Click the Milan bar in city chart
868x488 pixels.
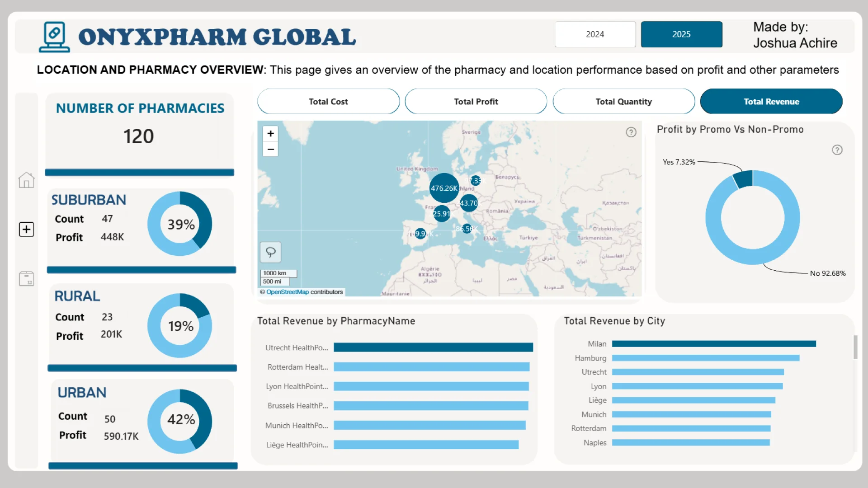point(713,344)
